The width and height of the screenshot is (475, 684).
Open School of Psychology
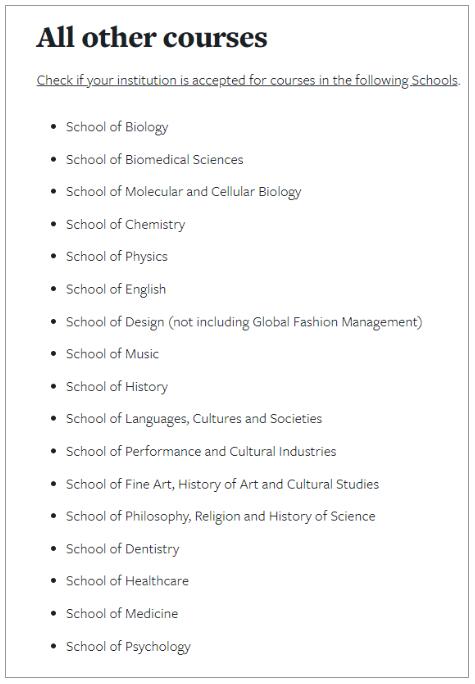(x=128, y=646)
